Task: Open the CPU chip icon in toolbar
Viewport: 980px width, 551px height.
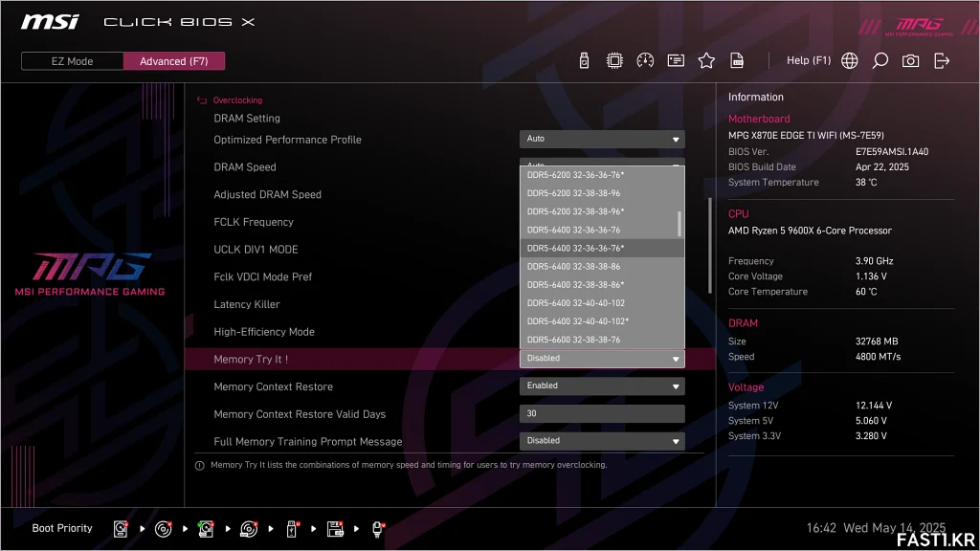Action: coord(614,60)
